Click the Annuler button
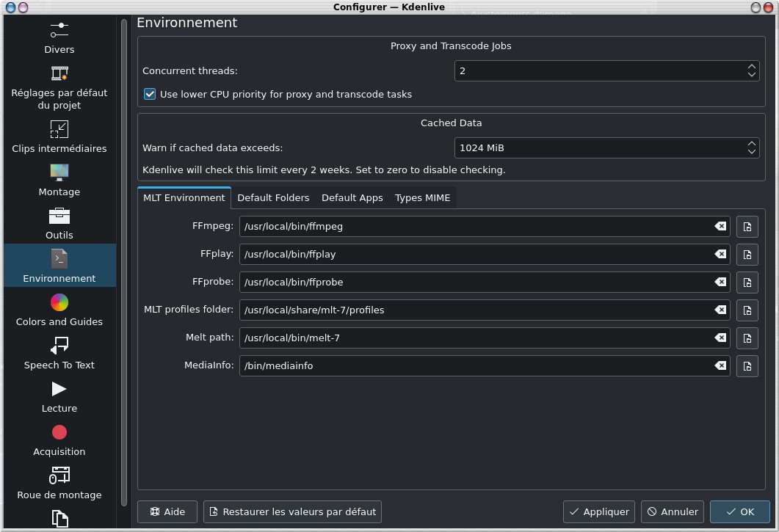The image size is (779, 532). click(673, 511)
